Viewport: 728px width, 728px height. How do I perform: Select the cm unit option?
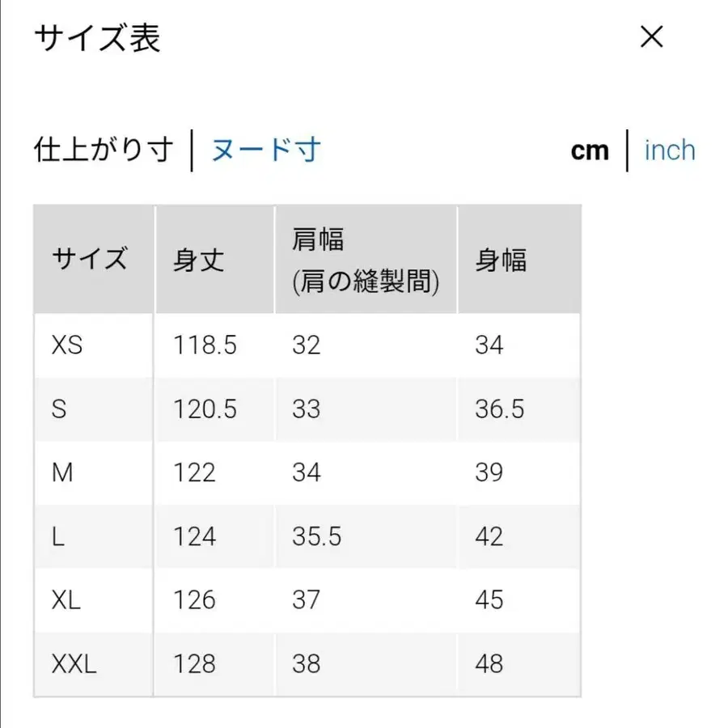[x=589, y=150]
